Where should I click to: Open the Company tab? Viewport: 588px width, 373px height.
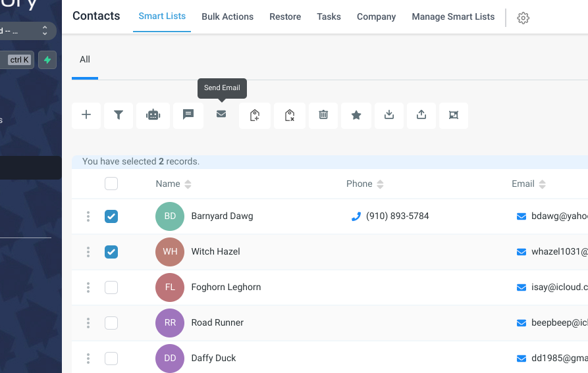click(x=377, y=17)
